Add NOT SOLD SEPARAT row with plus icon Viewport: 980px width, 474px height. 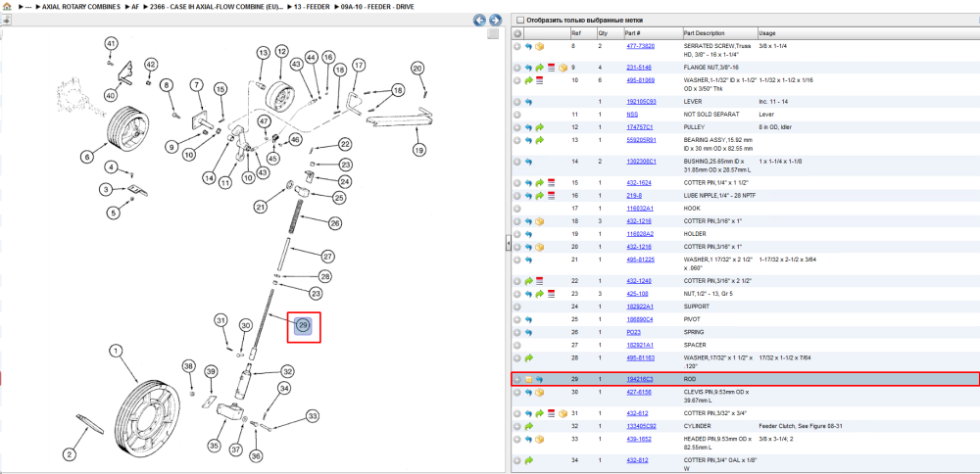tap(517, 115)
